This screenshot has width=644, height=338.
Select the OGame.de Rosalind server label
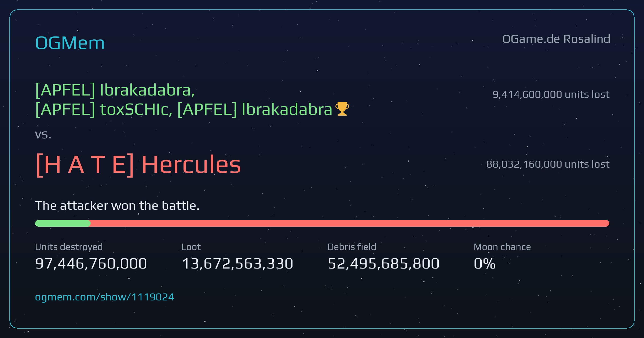tap(556, 39)
